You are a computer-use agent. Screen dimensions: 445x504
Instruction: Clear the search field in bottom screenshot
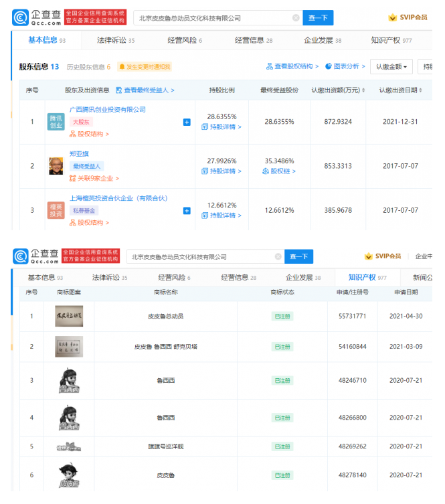click(278, 256)
